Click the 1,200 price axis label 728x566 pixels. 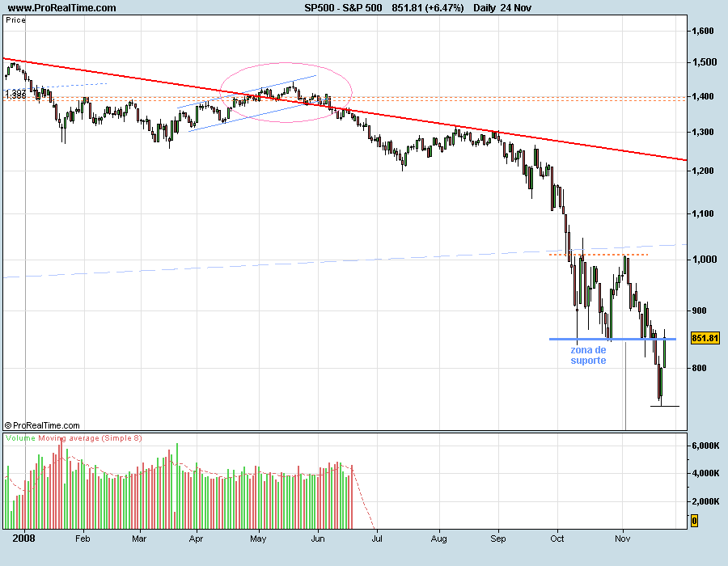coord(703,171)
